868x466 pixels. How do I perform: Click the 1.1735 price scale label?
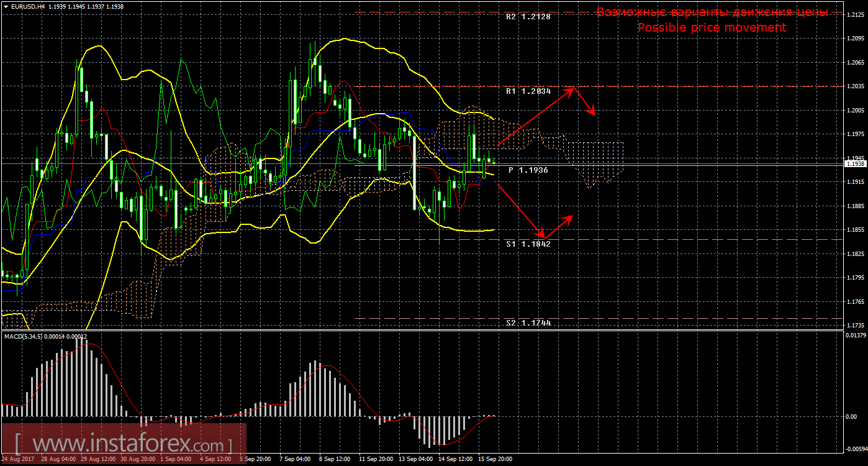coord(856,325)
